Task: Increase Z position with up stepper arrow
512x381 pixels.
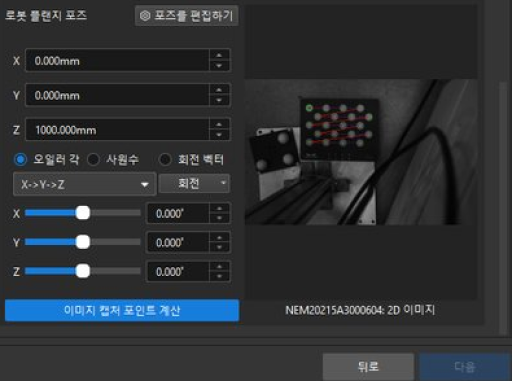Action: [x=219, y=125]
